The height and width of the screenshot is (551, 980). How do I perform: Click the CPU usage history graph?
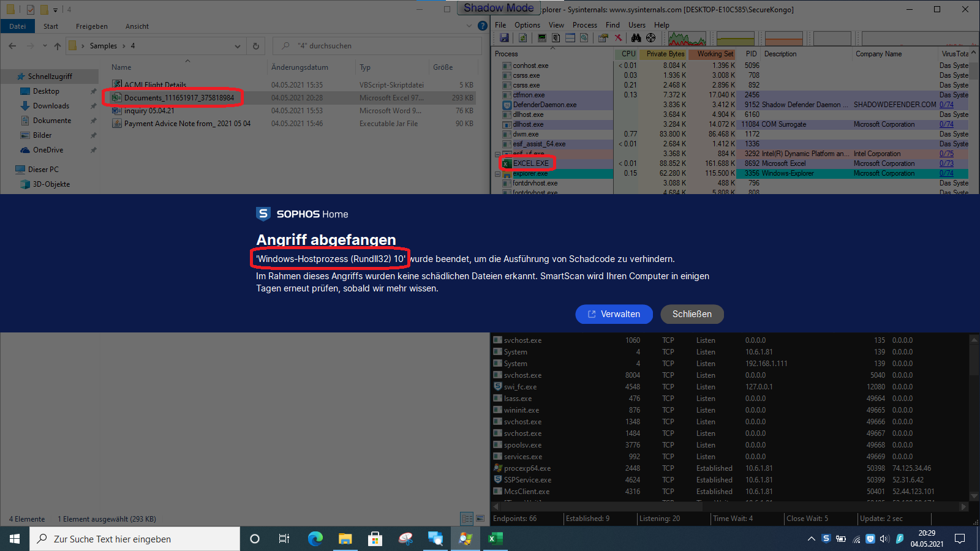687,39
